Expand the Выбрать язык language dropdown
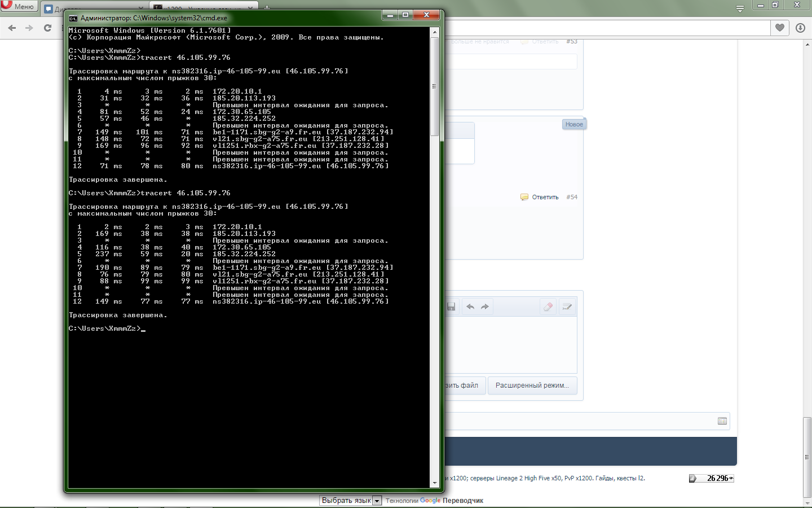The image size is (812, 508). (377, 501)
